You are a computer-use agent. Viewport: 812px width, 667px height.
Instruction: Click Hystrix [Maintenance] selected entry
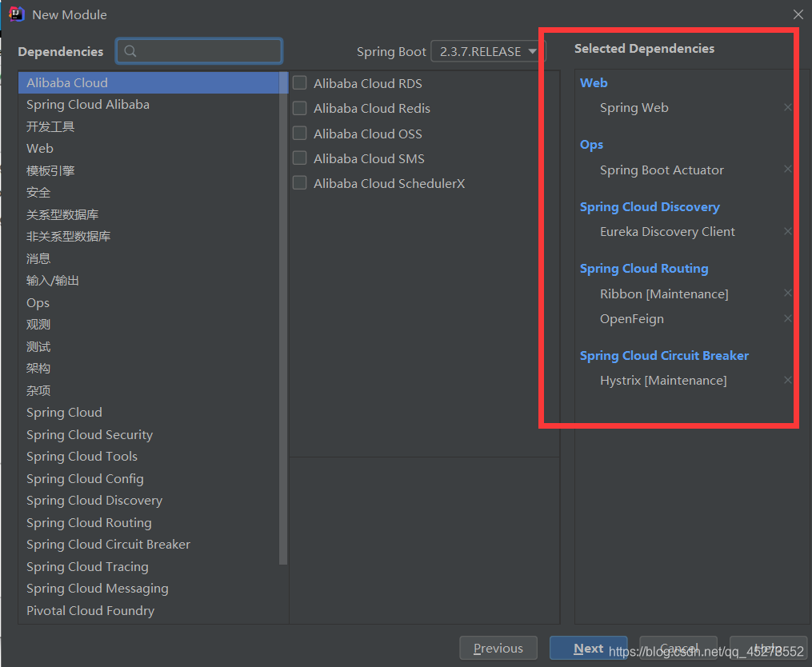pos(663,381)
